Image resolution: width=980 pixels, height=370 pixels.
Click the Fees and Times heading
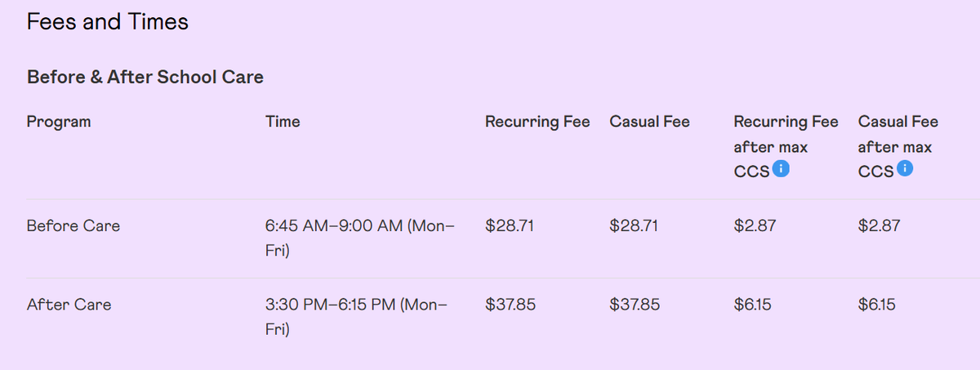point(108,21)
